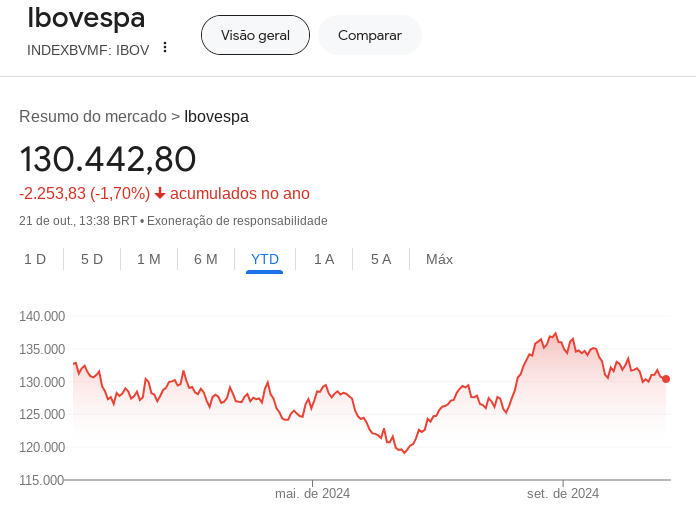Click the Ibovespa breadcrumb text
The height and width of the screenshot is (506, 696).
click(216, 116)
